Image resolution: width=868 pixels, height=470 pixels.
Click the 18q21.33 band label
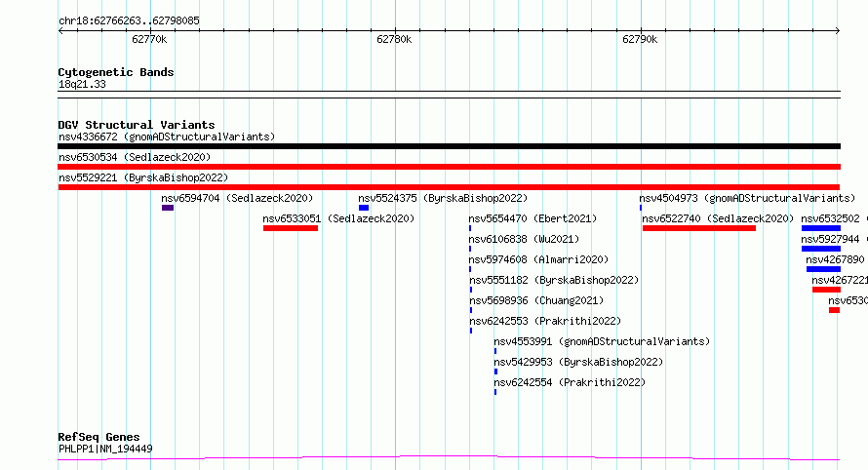coord(82,84)
